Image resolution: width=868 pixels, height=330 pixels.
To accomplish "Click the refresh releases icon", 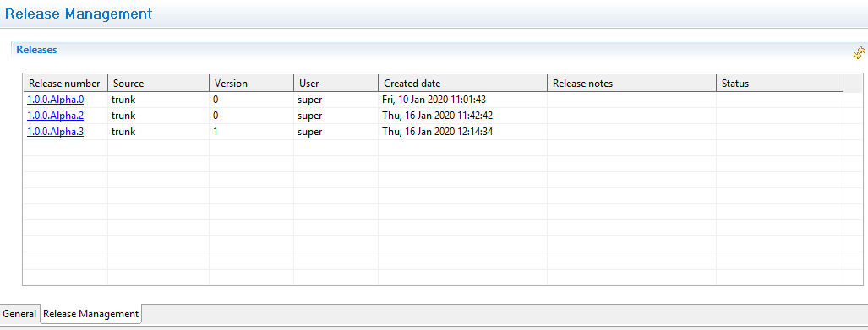I will click(859, 53).
